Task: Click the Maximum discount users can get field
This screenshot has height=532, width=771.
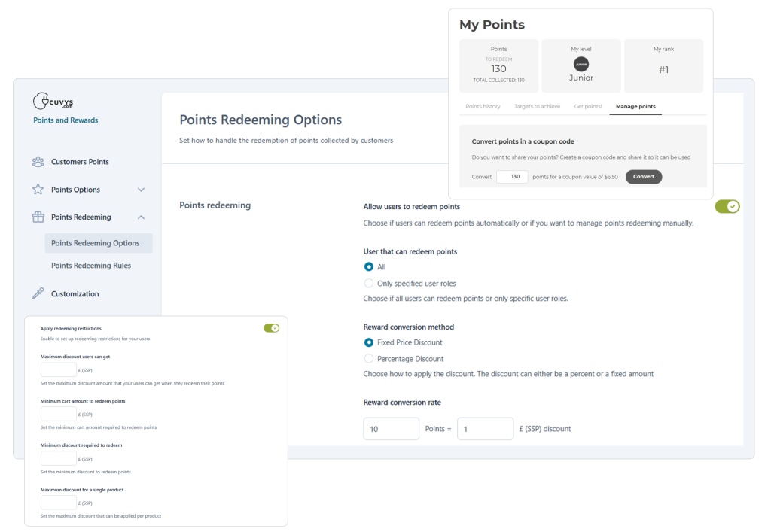Action: [x=58, y=370]
